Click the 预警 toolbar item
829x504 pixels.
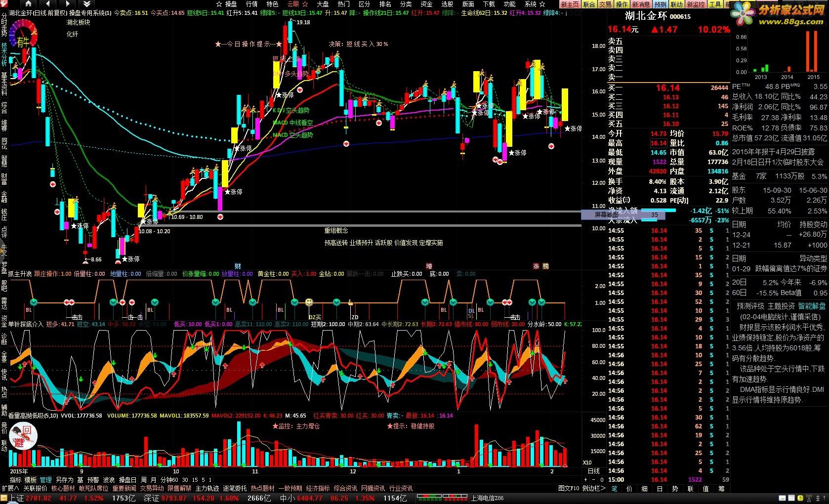point(93,480)
